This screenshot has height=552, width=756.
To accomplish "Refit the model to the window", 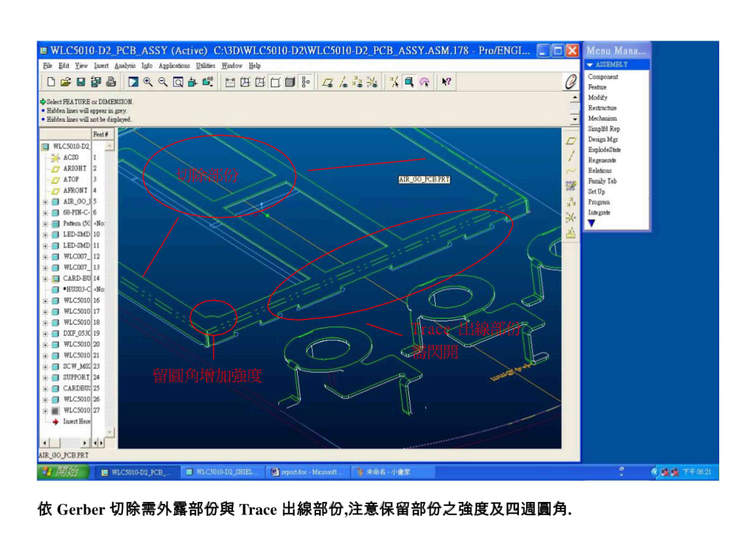I will [178, 82].
